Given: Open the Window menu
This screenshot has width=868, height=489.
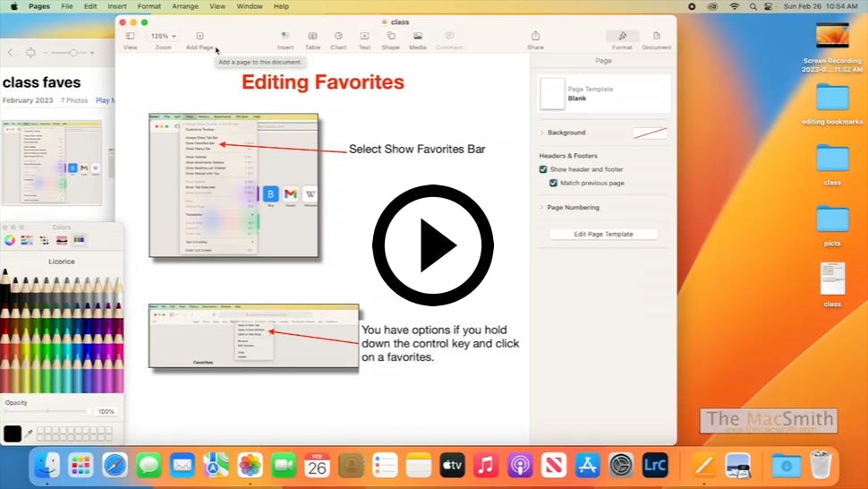Looking at the screenshot, I should pyautogui.click(x=250, y=6).
